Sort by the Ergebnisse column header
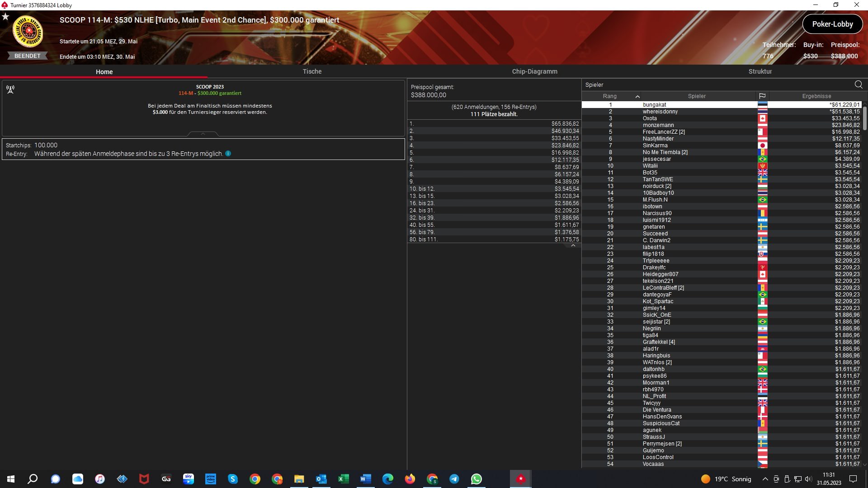Viewport: 868px width, 488px height. (x=816, y=96)
